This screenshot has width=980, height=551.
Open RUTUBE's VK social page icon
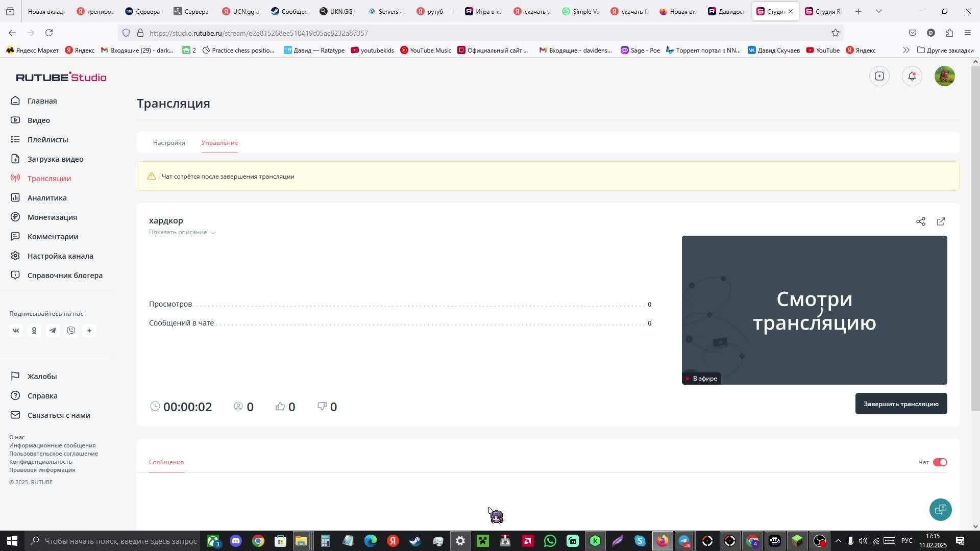point(16,331)
